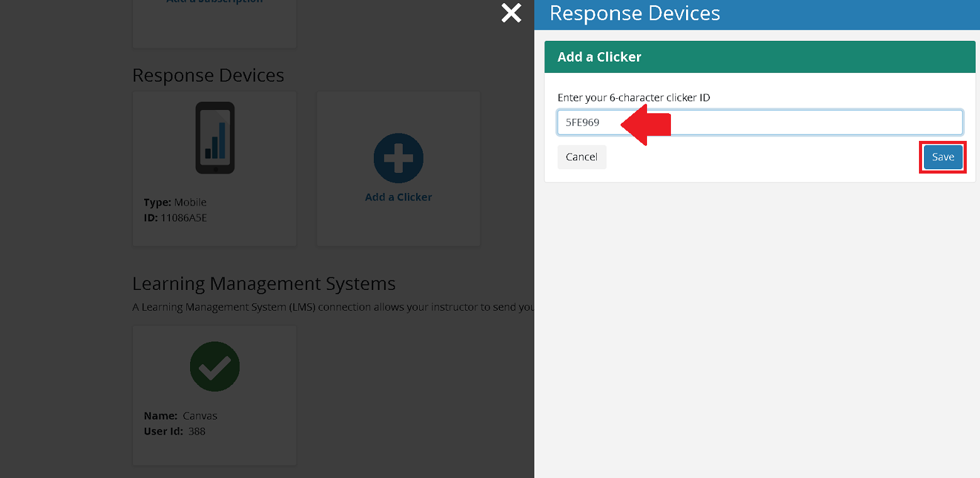The image size is (980, 478).
Task: Click the green Add a Clicker panel header
Action: tap(760, 57)
